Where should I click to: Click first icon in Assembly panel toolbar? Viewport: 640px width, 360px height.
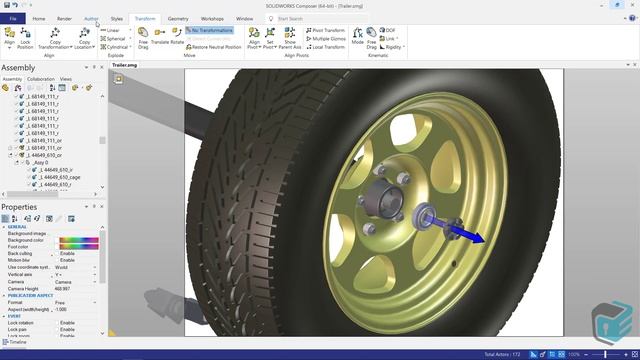5,88
